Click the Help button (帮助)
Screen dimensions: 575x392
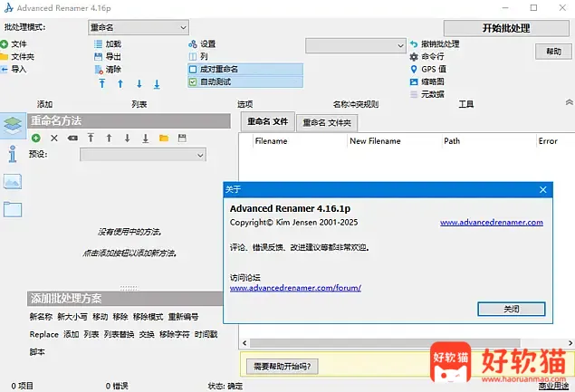[553, 52]
